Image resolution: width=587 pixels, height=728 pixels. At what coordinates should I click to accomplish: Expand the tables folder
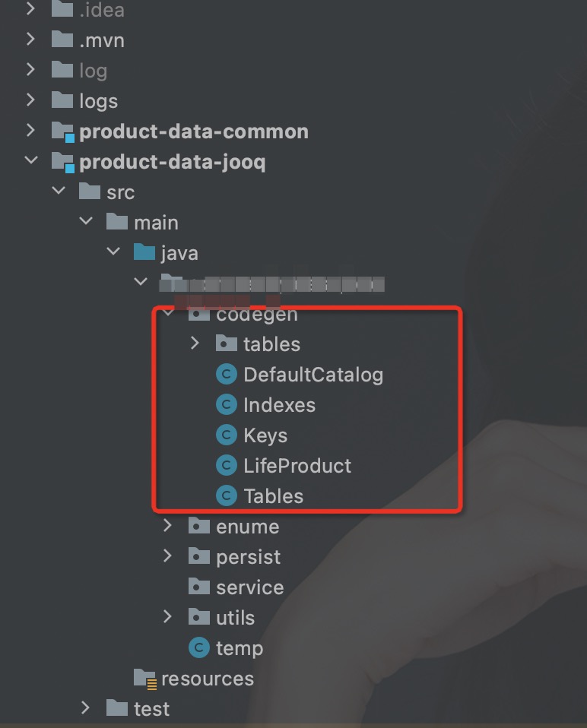[195, 343]
